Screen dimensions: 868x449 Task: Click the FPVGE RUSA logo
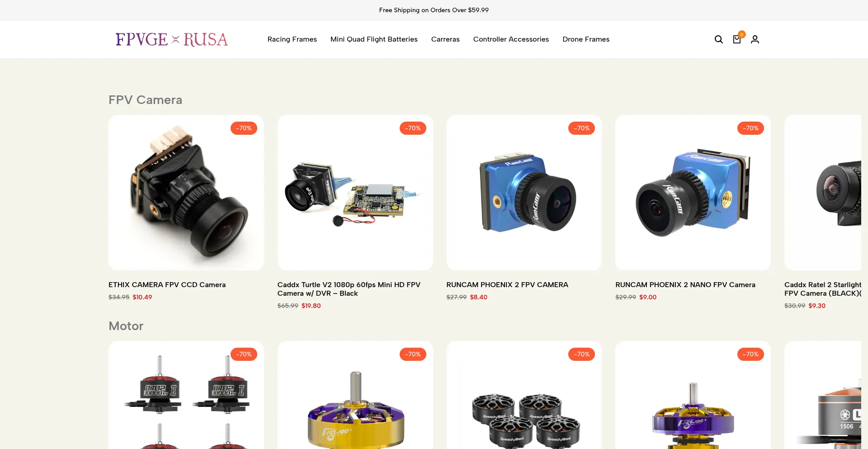tap(172, 39)
